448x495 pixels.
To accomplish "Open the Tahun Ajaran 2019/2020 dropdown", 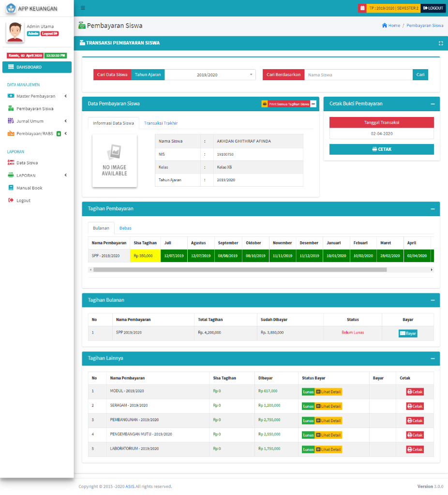I will [x=210, y=75].
